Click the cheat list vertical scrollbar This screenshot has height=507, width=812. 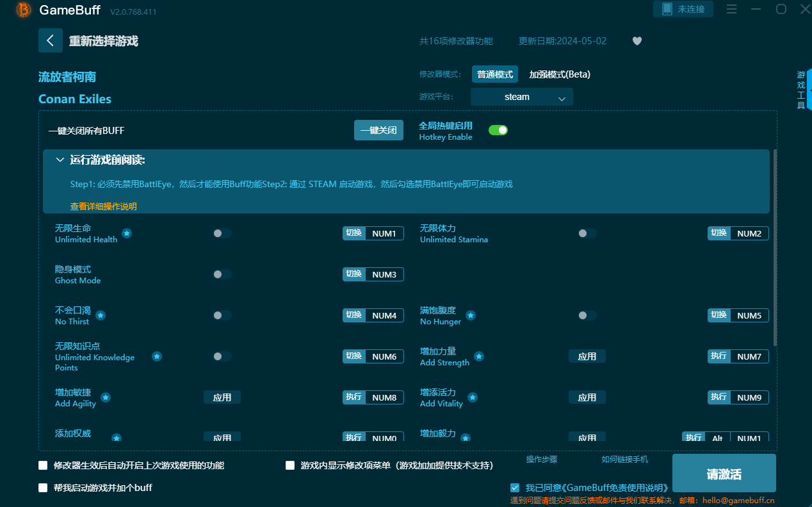point(775,247)
